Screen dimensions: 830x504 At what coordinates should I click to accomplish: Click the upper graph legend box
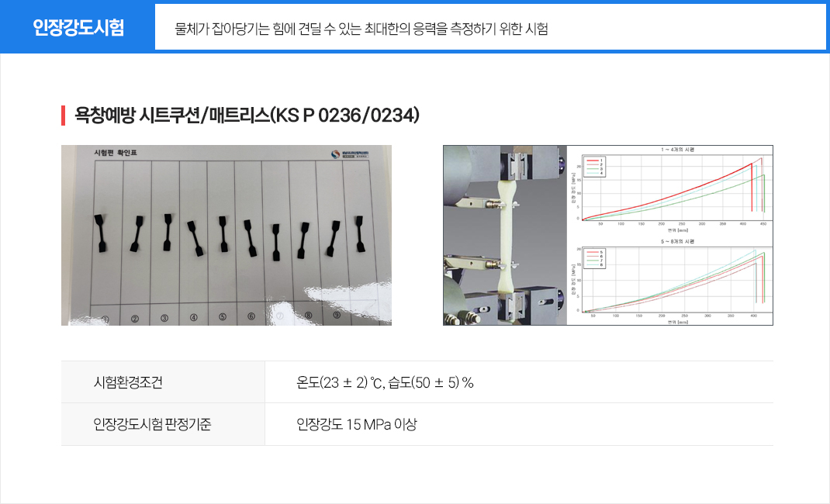(x=593, y=167)
